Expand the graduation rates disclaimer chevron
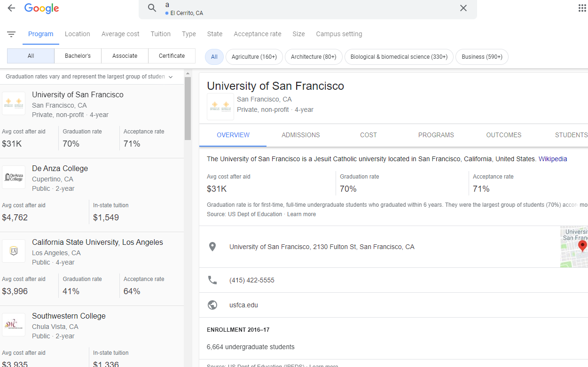The height and width of the screenshot is (367, 588). pyautogui.click(x=170, y=76)
